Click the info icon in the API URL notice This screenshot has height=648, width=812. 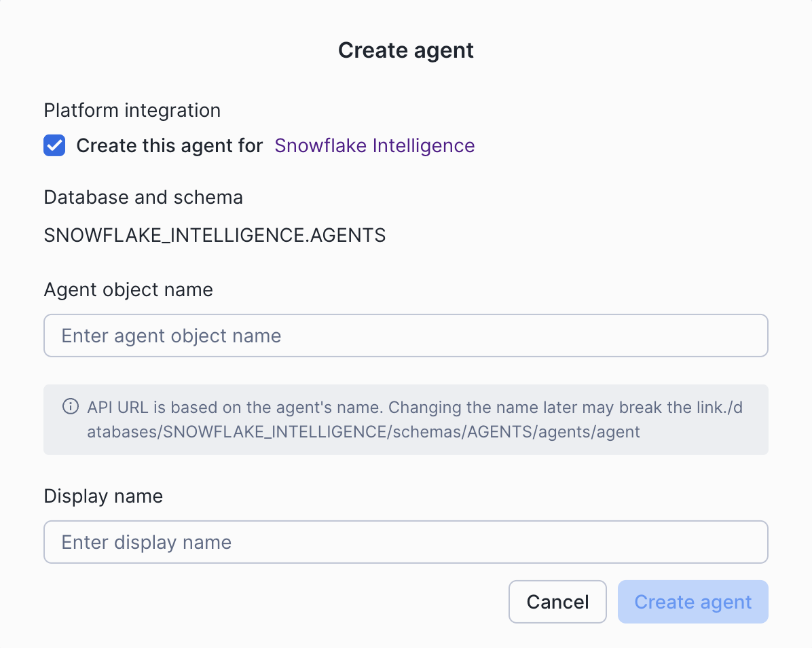(70, 407)
